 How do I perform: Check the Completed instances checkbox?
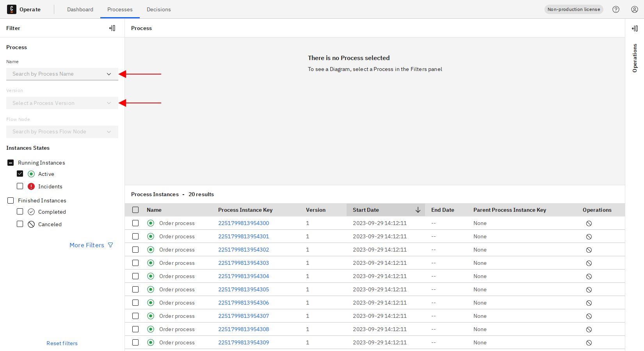coord(20,212)
